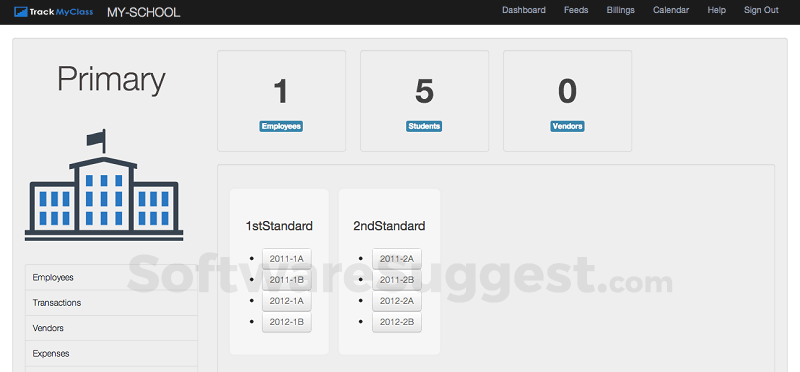Open class 2011-2B
Screen dimensions: 800x372
tap(397, 280)
